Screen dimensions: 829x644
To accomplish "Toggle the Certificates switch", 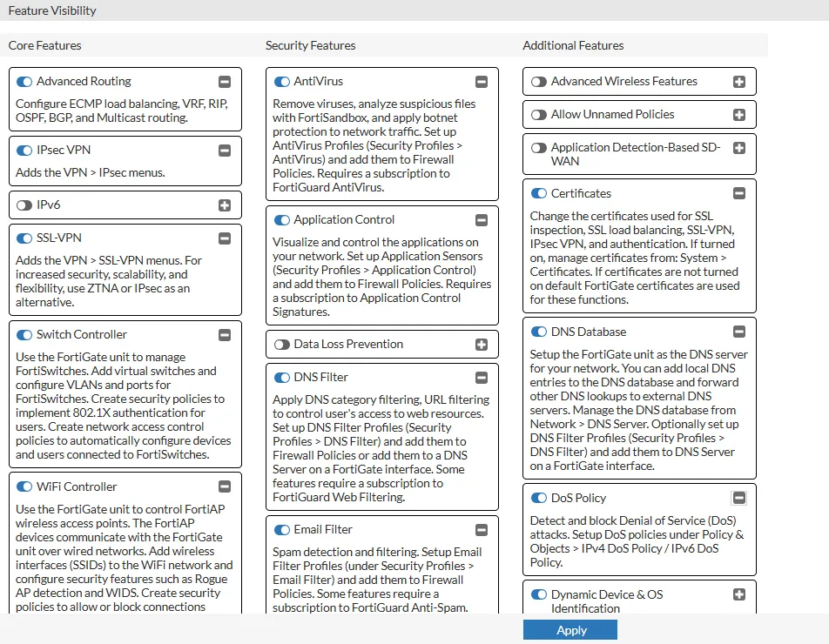I will [x=539, y=194].
